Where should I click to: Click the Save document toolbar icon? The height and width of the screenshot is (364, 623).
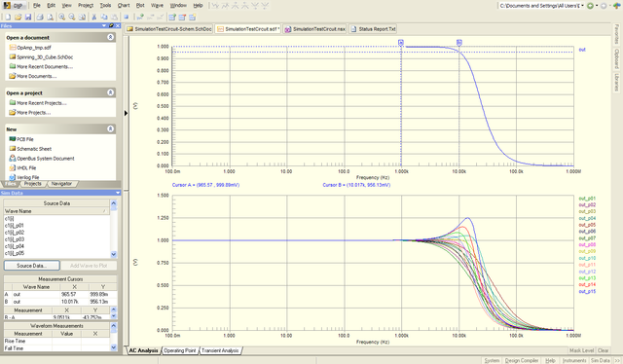28,18
